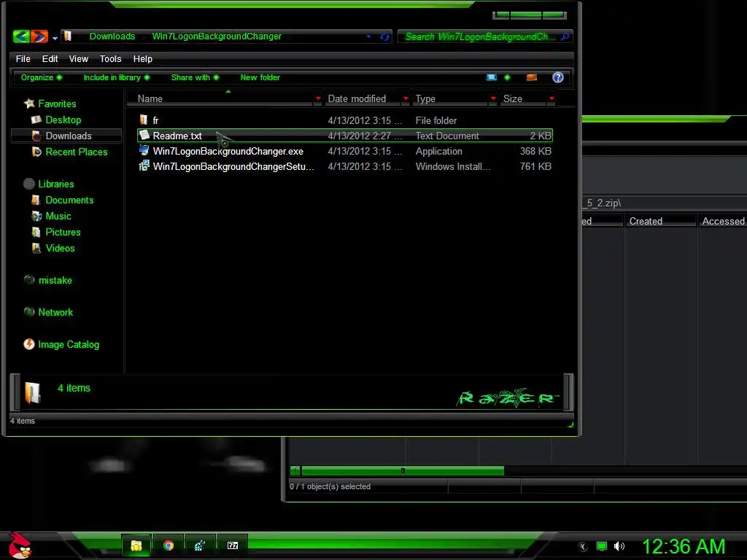Click the horizontal scrollbar in the background window
Screen dimensions: 747x560
[403, 471]
